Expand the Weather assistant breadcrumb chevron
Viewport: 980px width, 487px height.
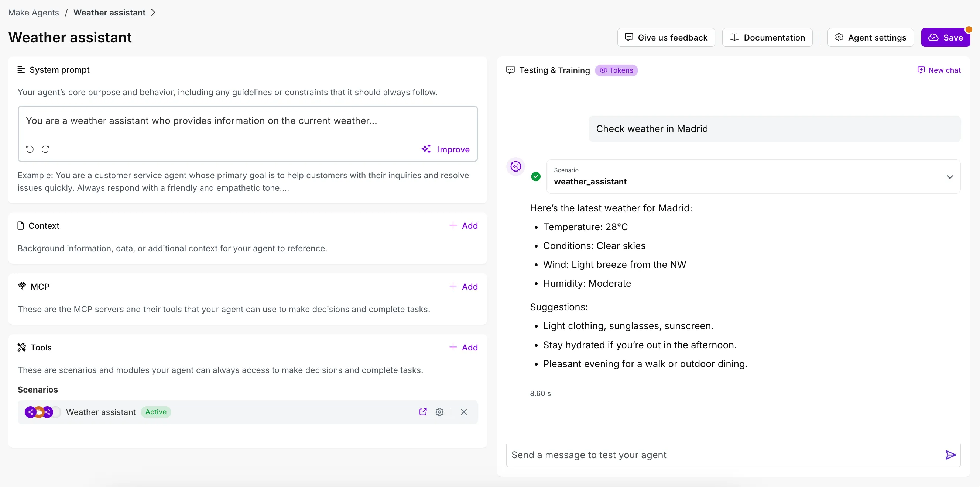click(153, 13)
